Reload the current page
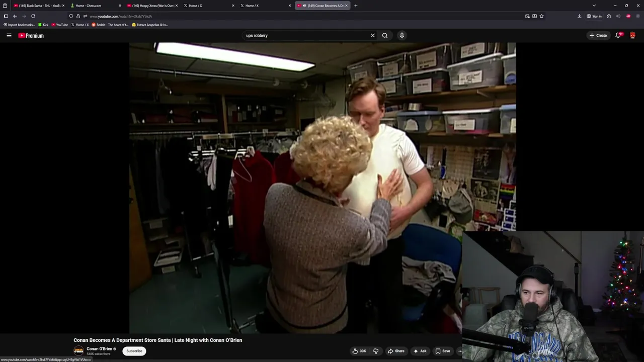This screenshot has width=644, height=362. (33, 16)
